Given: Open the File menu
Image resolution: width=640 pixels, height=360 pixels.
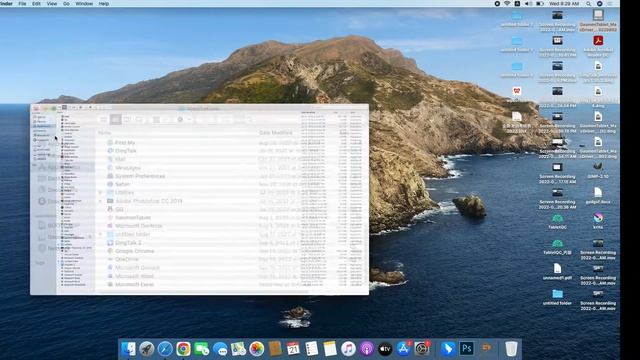Looking at the screenshot, I should click(x=22, y=4).
